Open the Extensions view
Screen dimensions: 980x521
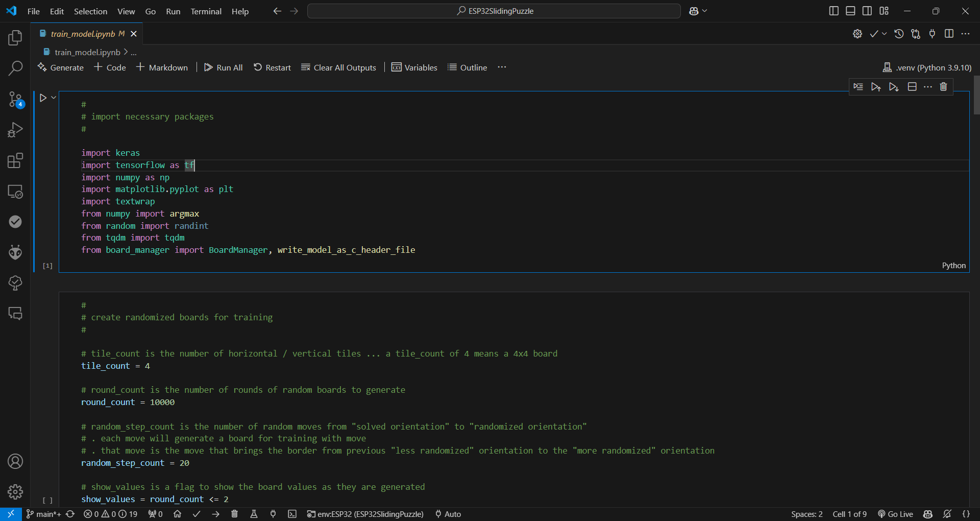pos(15,160)
